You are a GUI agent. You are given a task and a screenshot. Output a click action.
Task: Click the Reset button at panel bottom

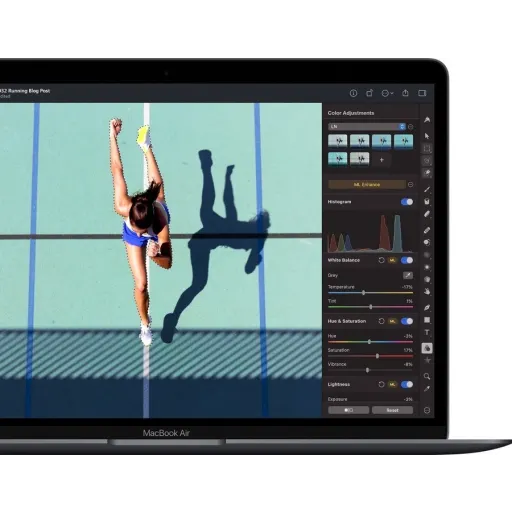pyautogui.click(x=392, y=410)
